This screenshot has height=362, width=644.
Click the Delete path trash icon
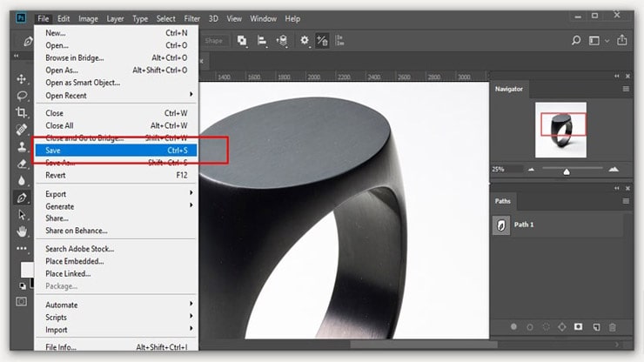pyautogui.click(x=612, y=327)
